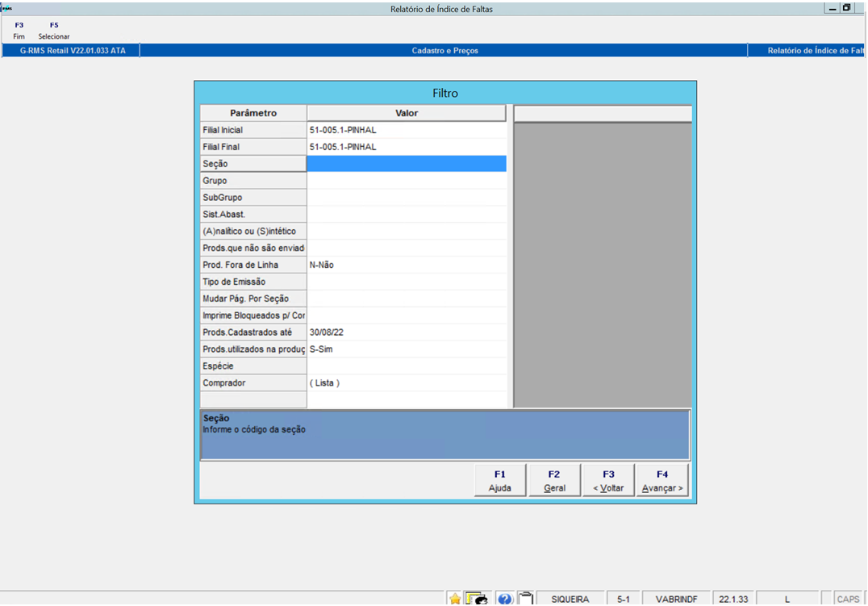Screen dimensions: 868x606
Task: Click the printer notes icon in status bar
Action: [x=477, y=599]
